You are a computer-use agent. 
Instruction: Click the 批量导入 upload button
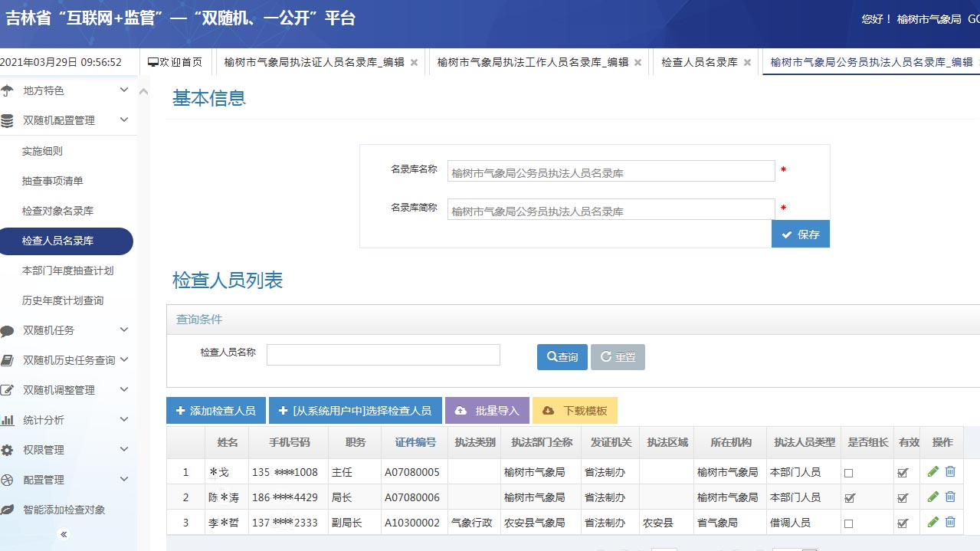(487, 411)
